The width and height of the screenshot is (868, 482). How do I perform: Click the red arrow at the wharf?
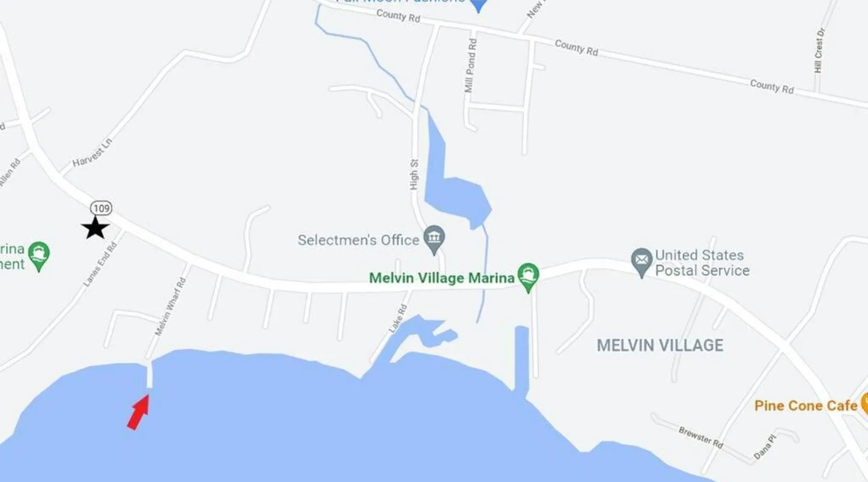[138, 412]
